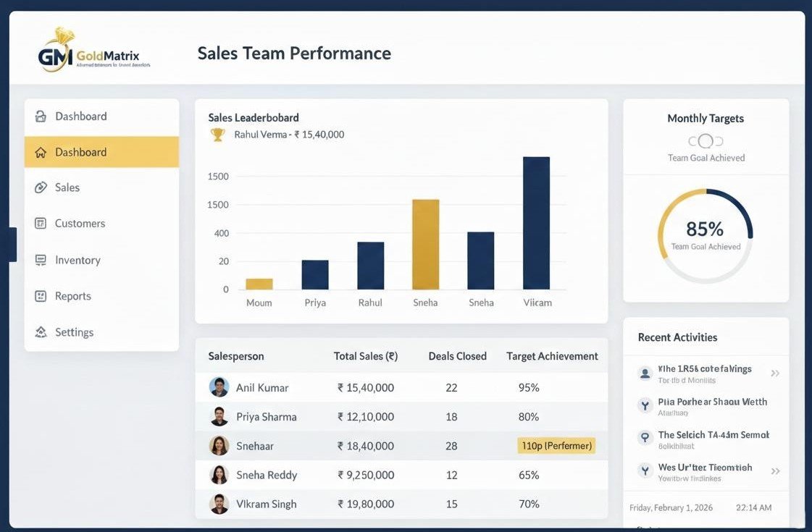Screen dimensions: 812x532
Task: Click the Customers icon in the sidebar
Action: 41,224
